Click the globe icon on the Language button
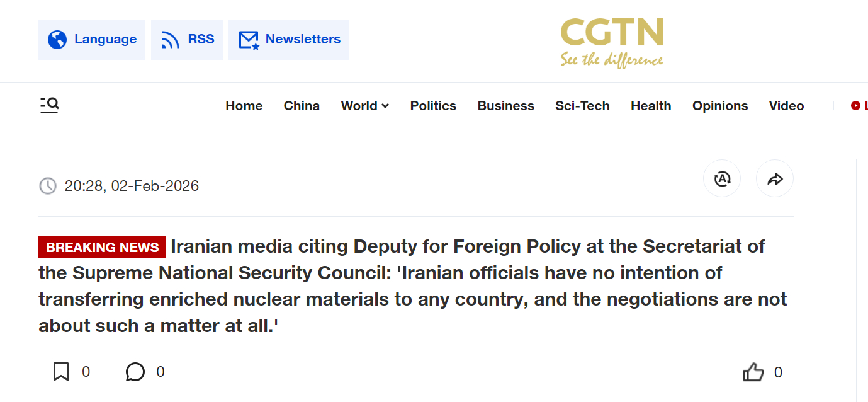The height and width of the screenshot is (402, 868). click(58, 39)
